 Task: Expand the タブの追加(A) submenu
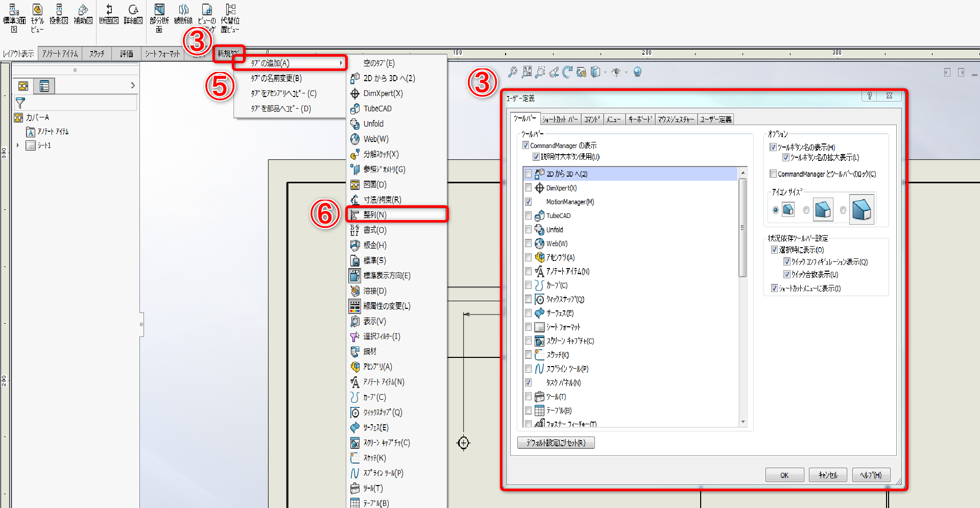(290, 63)
